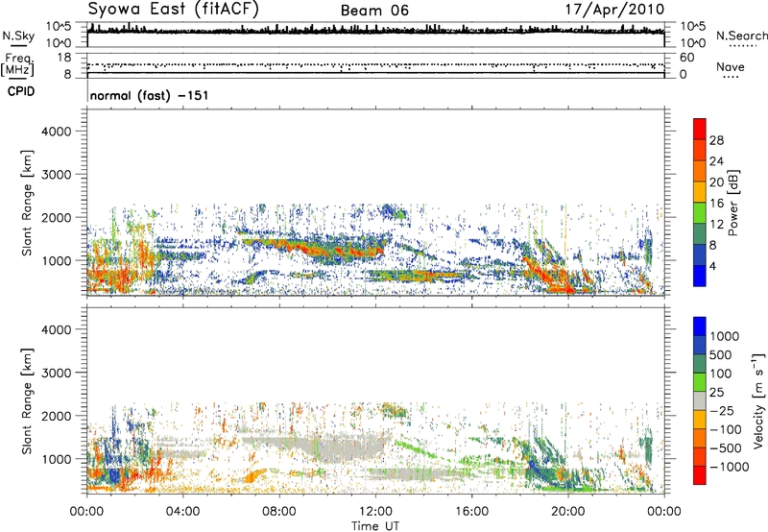Click the "Beam 06" label
This screenshot has height=532, width=768.
click(x=374, y=11)
